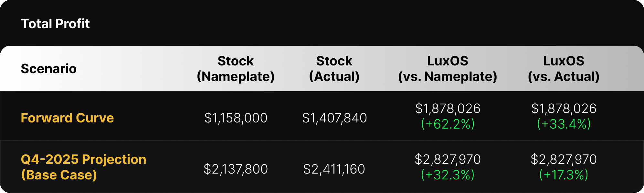The width and height of the screenshot is (644, 193).
Task: Select the green +33.4% gain figure
Action: pyautogui.click(x=564, y=124)
